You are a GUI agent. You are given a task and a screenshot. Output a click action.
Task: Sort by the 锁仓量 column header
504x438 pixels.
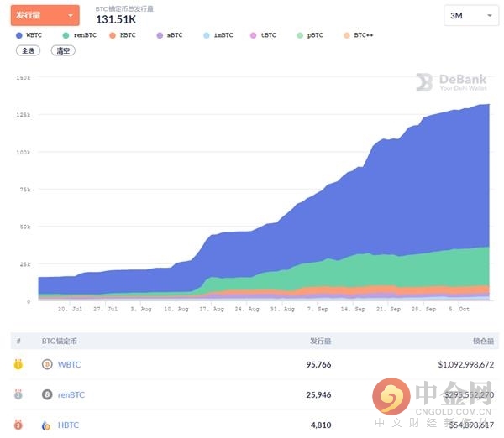483,341
